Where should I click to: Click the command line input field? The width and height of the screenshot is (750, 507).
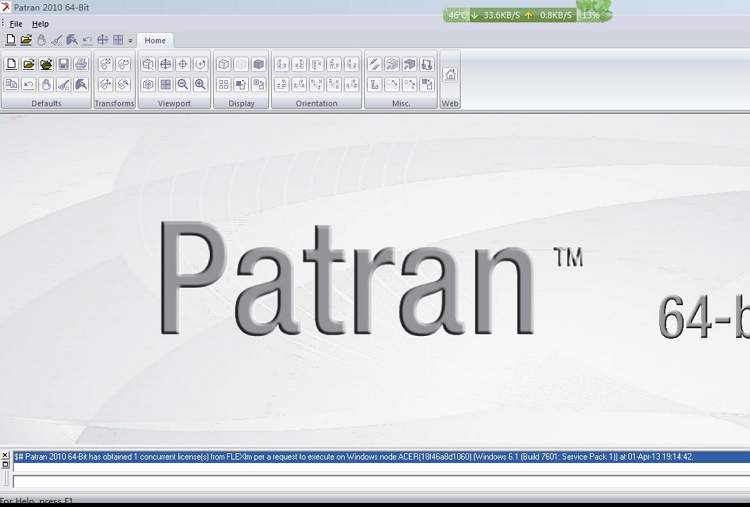pyautogui.click(x=381, y=482)
